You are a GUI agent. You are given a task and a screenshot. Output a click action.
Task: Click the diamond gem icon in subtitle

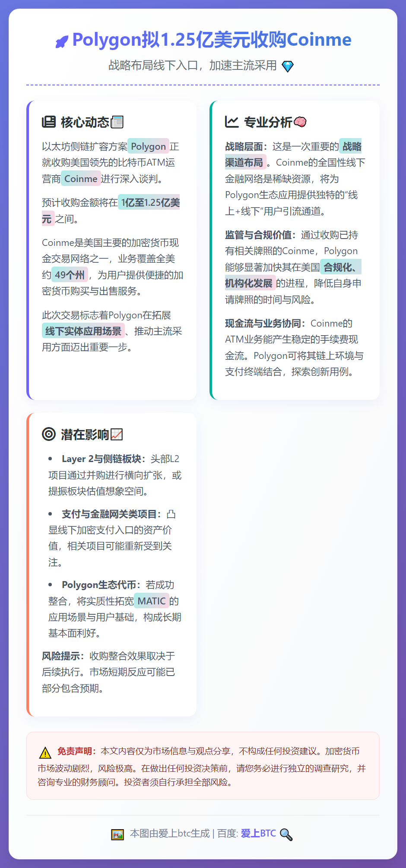tap(288, 66)
